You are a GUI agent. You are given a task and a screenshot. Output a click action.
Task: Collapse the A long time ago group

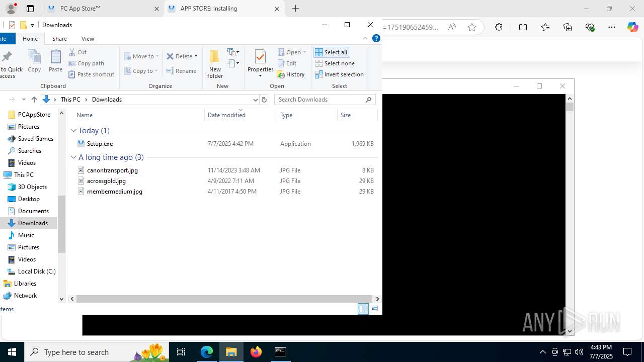pyautogui.click(x=73, y=157)
